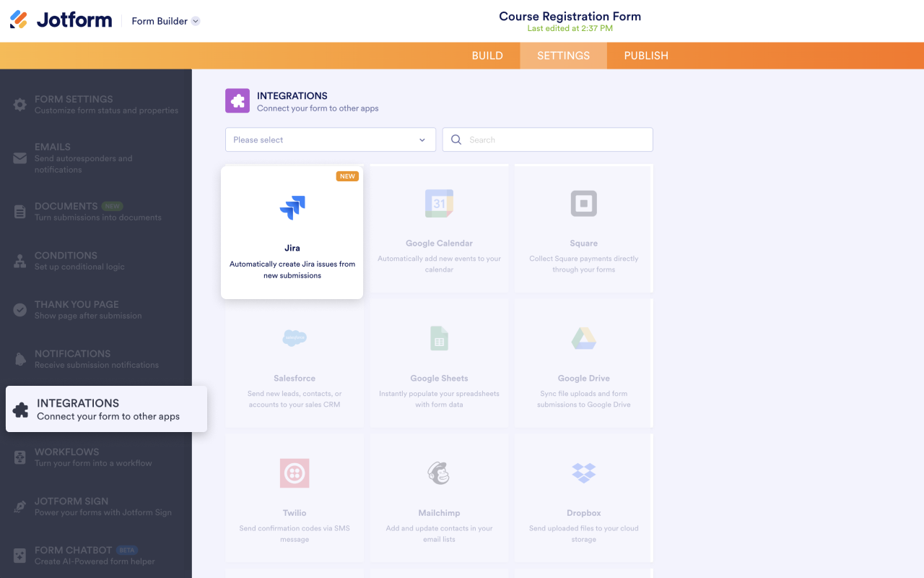
Task: Expand the Form Builder dropdown
Action: [x=165, y=21]
